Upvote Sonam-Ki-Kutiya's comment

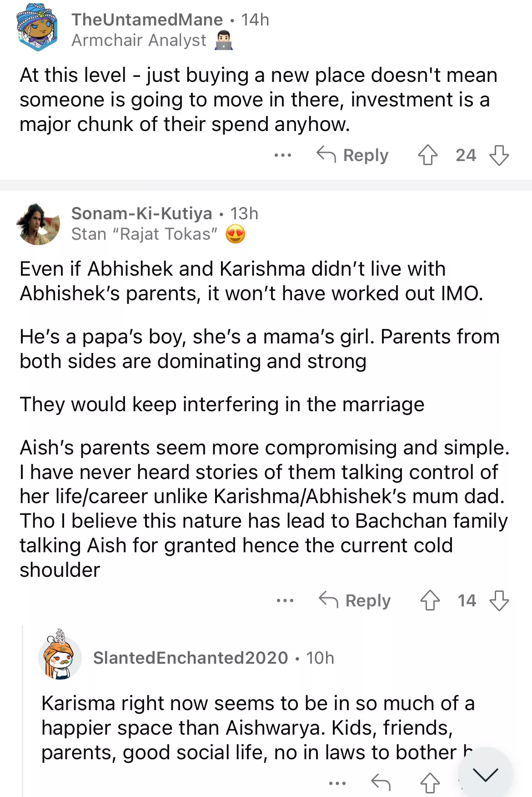click(430, 600)
